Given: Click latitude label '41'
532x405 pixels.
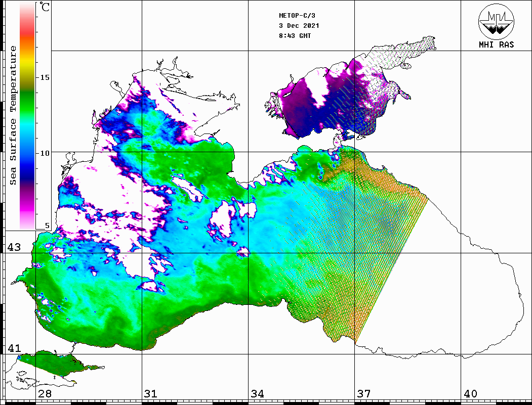Looking at the screenshot, I should click(x=14, y=348).
